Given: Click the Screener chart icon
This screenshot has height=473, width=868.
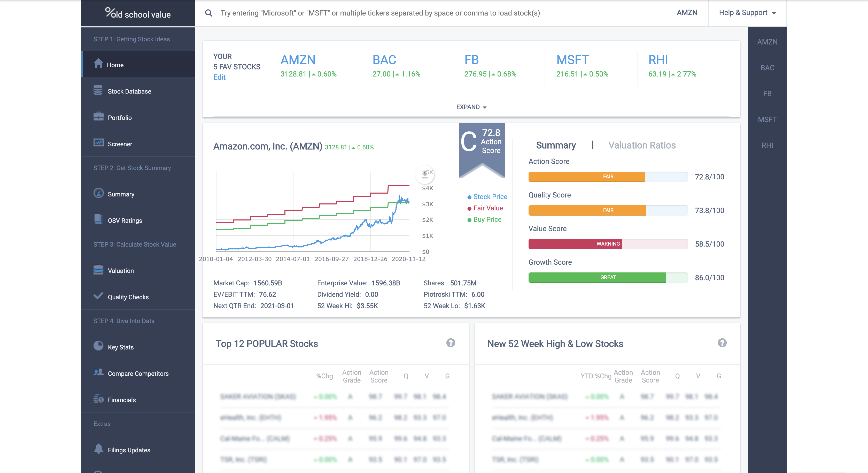Looking at the screenshot, I should pos(98,143).
